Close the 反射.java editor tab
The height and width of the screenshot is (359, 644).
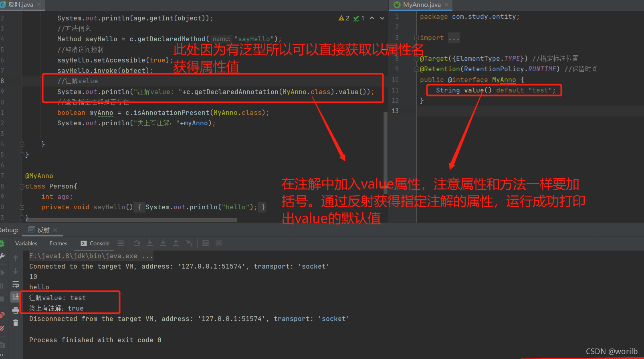point(39,5)
